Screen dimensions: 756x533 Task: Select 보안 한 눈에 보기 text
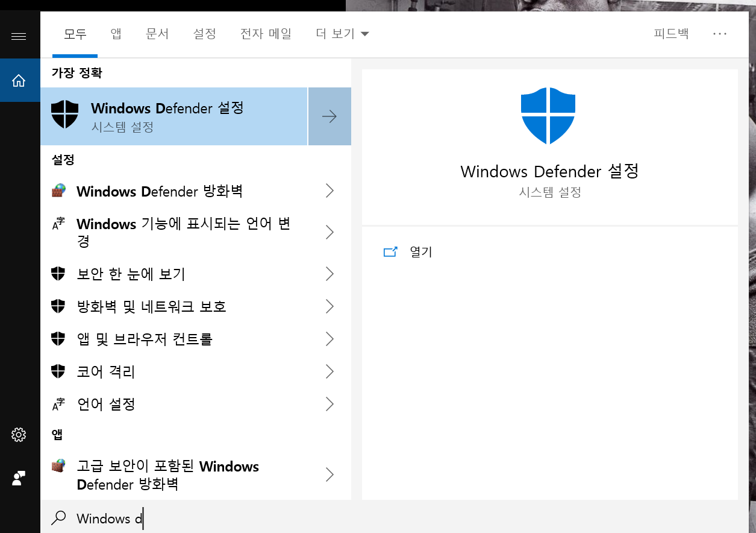[131, 274]
